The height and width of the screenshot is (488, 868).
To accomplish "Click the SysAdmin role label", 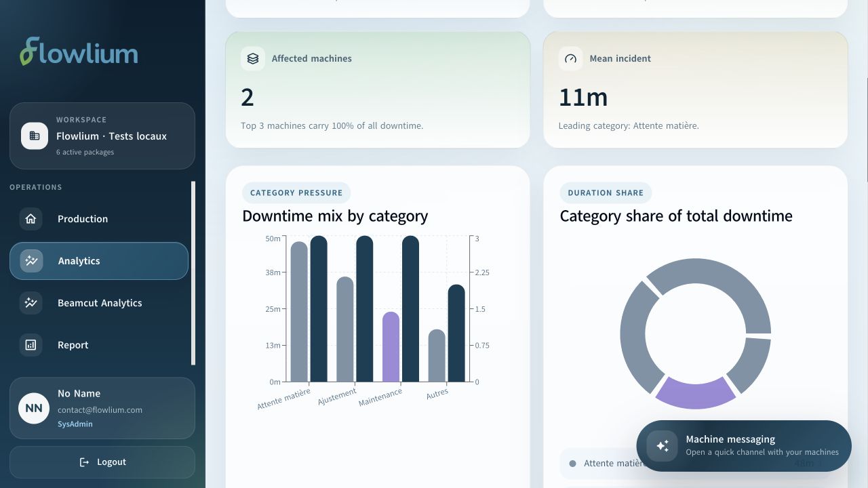I will click(x=75, y=424).
